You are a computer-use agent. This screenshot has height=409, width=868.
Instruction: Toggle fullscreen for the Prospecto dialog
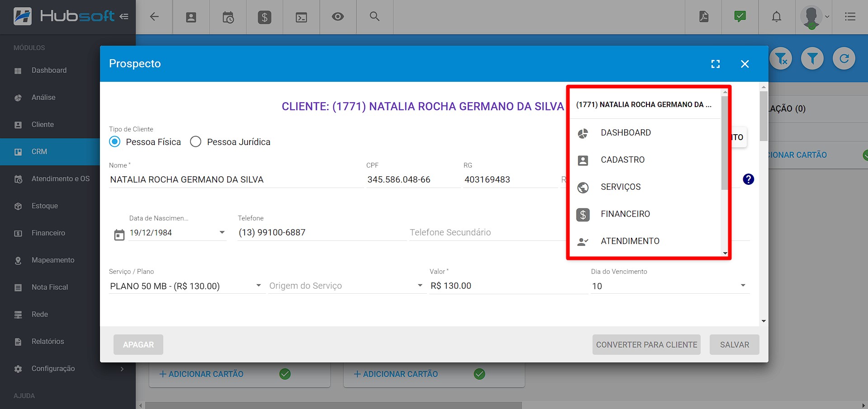coord(716,64)
